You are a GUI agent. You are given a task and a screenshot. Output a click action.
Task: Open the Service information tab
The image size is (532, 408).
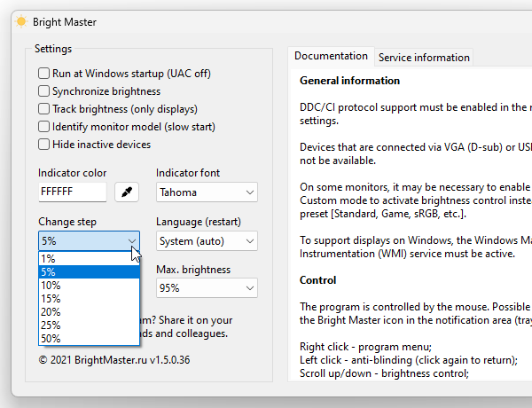click(424, 58)
